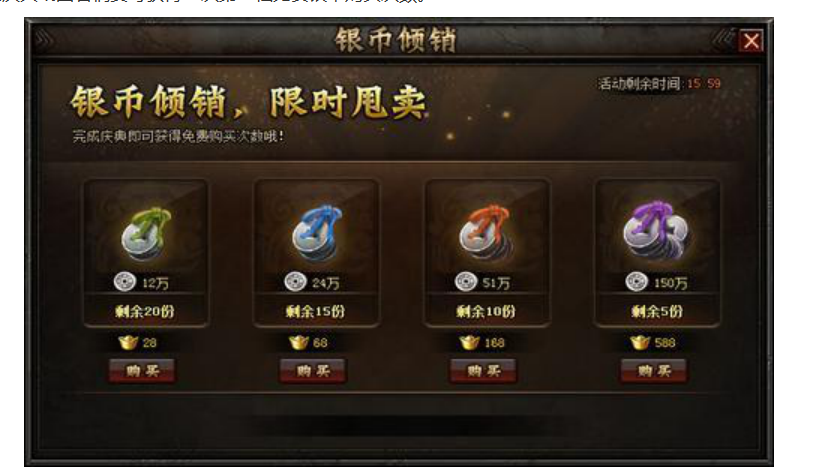Image resolution: width=818 pixels, height=473 pixels.
Task: Buy the 12万 silver pack with 购买
Action: pyautogui.click(x=142, y=371)
